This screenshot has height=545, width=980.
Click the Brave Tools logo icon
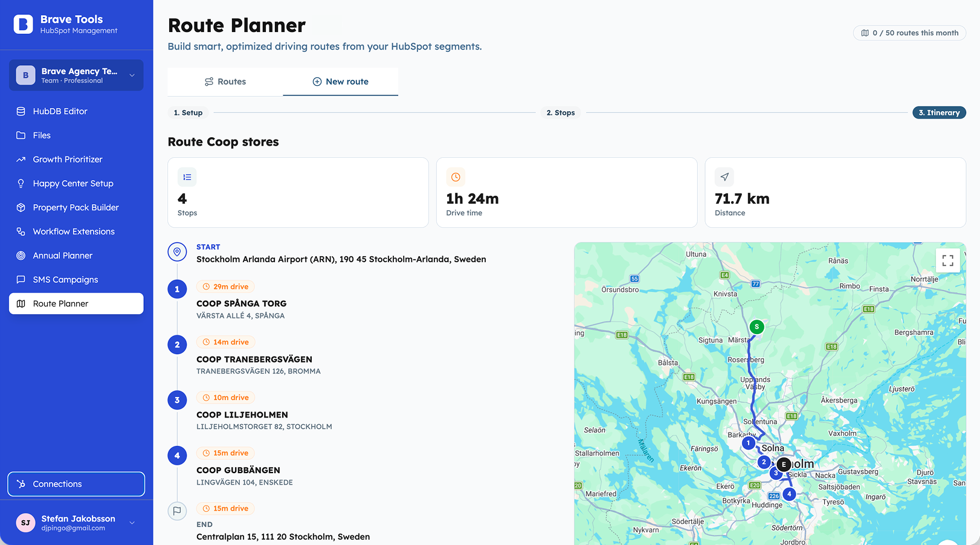[23, 24]
